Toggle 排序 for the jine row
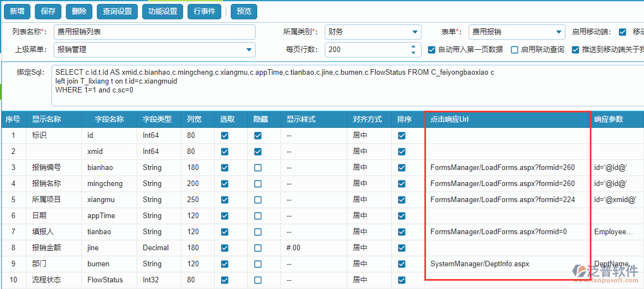 pos(402,247)
